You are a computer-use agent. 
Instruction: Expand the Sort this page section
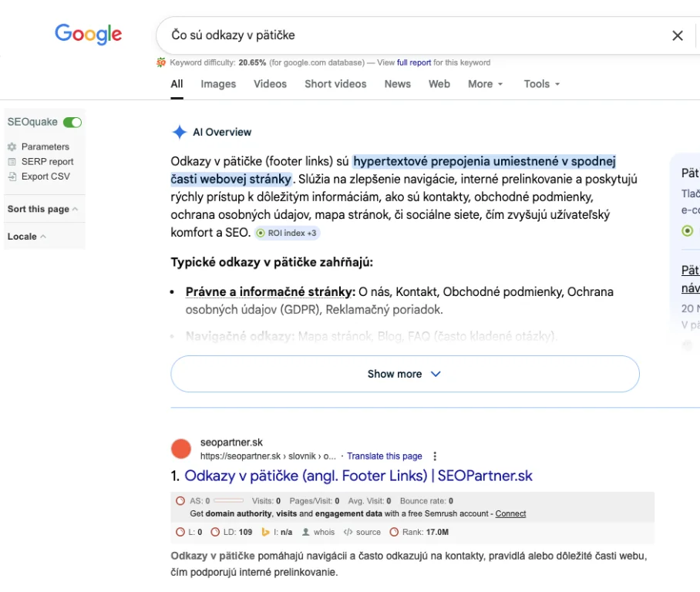[42, 209]
